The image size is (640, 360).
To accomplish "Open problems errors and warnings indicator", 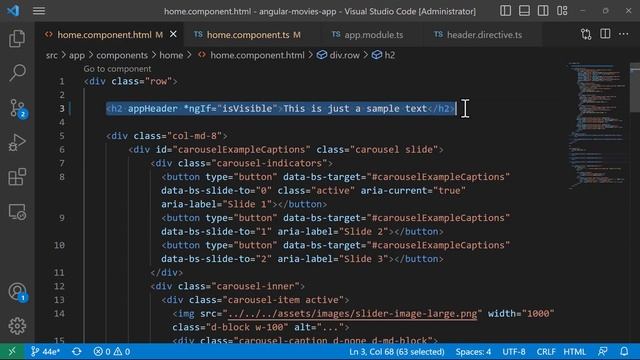I will (x=112, y=351).
